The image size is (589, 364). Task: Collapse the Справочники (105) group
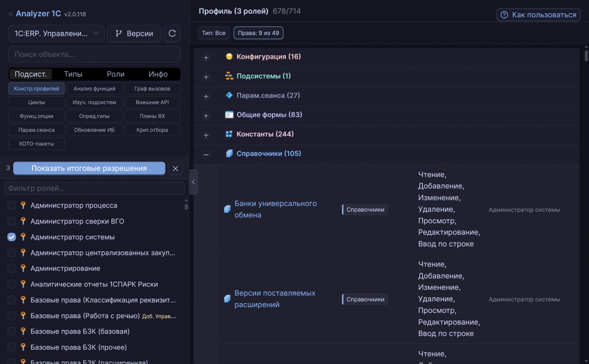pos(206,154)
